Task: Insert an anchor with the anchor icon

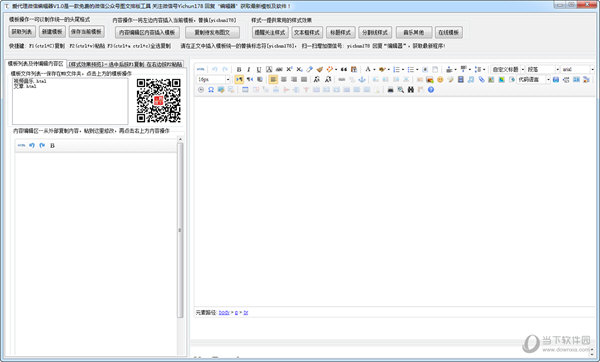Action: 362,80
